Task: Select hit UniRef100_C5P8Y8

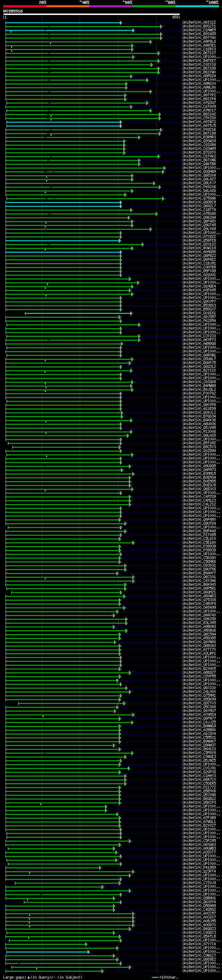Action: coord(199,754)
